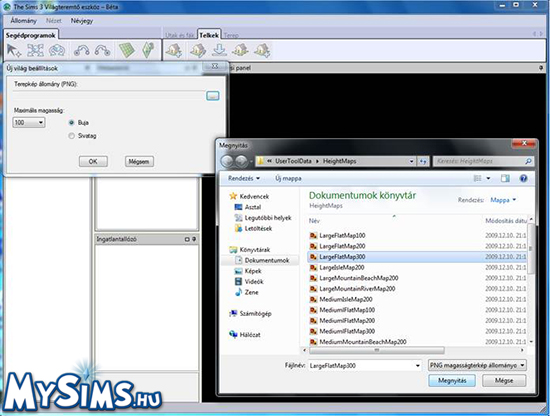
Task: Click the green plumbob diamond icon
Action: (148, 51)
